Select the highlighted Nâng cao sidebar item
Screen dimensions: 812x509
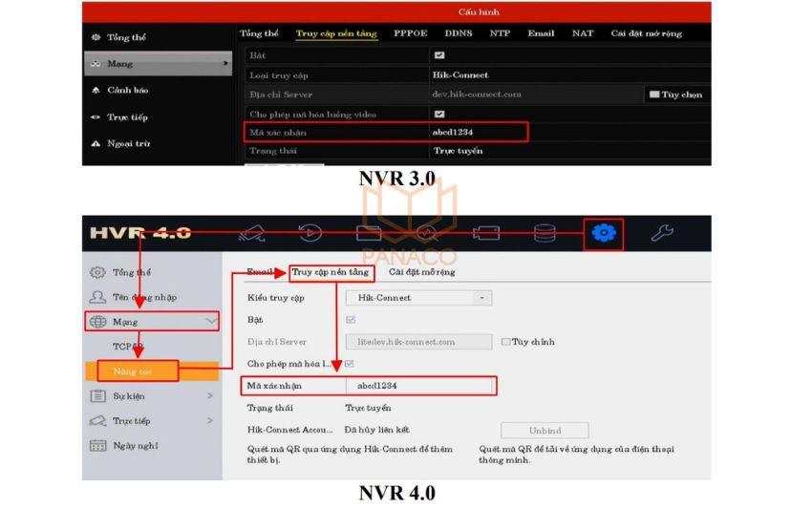(x=152, y=371)
